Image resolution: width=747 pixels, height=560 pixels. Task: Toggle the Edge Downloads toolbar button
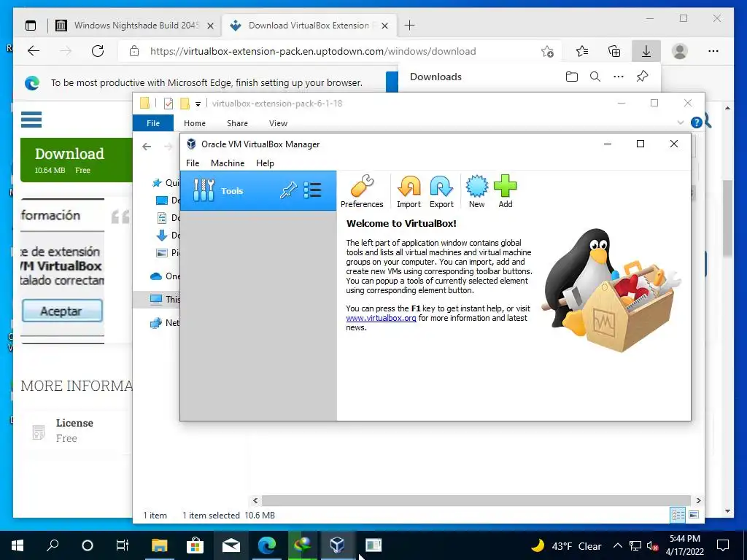646,51
